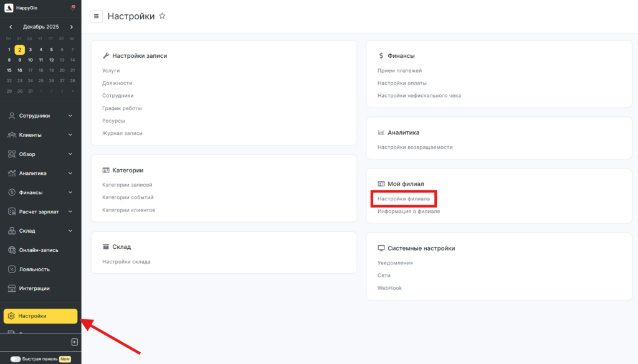
Task: Open the WebHook system settings link
Action: point(389,288)
